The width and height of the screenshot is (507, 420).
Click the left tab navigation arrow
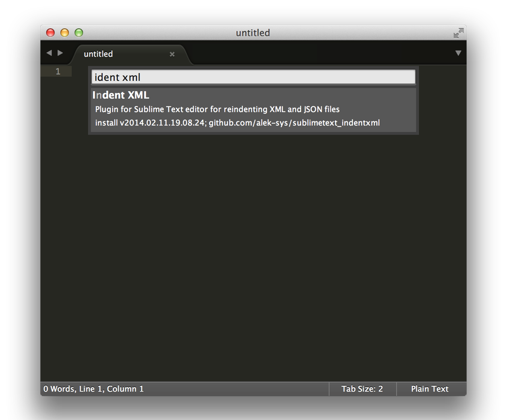tap(49, 53)
